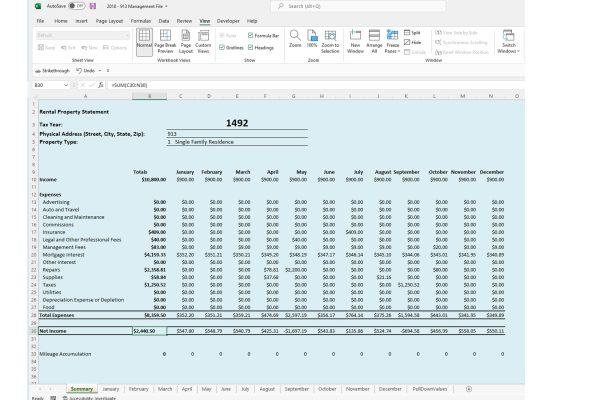The width and height of the screenshot is (600, 400).
Task: Click into the formula bar
Action: (x=316, y=85)
